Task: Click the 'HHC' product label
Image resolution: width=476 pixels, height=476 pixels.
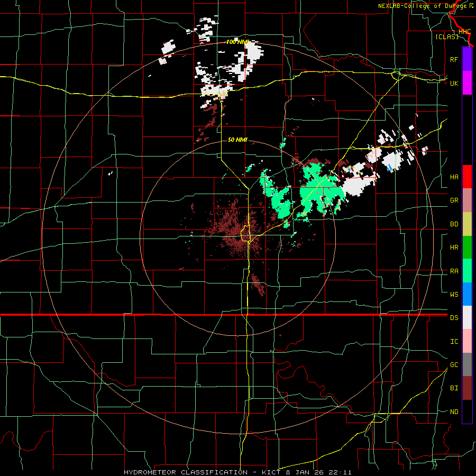Action: (464, 32)
